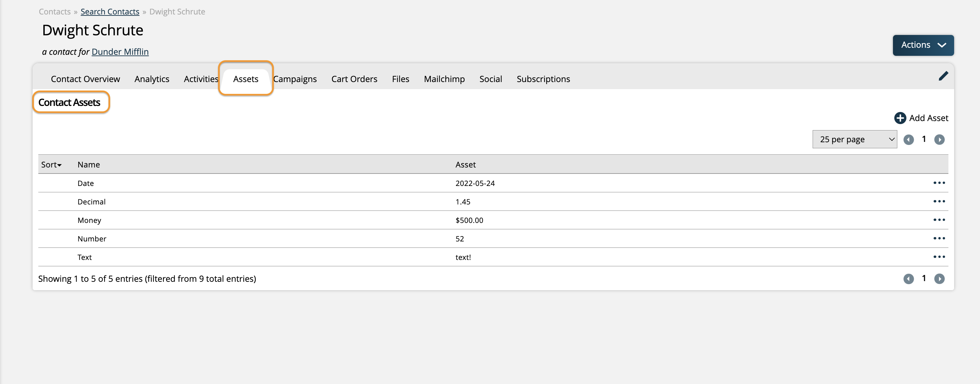The height and width of the screenshot is (384, 980).
Task: Open options menu for Date row
Action: tap(939, 183)
